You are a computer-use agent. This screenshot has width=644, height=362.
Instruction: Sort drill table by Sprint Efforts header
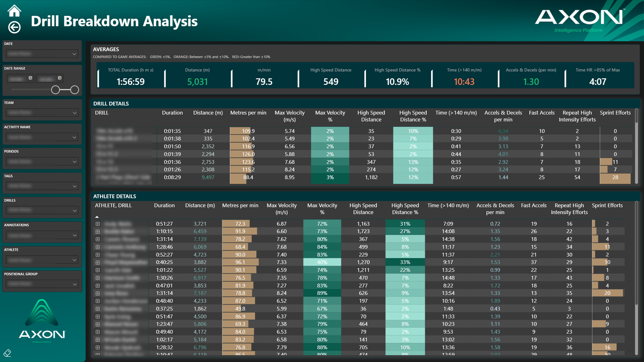(x=615, y=113)
